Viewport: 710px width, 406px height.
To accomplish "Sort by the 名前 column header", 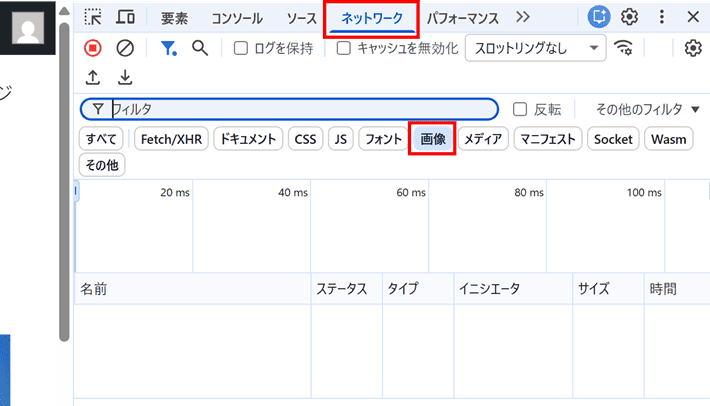I will (192, 288).
